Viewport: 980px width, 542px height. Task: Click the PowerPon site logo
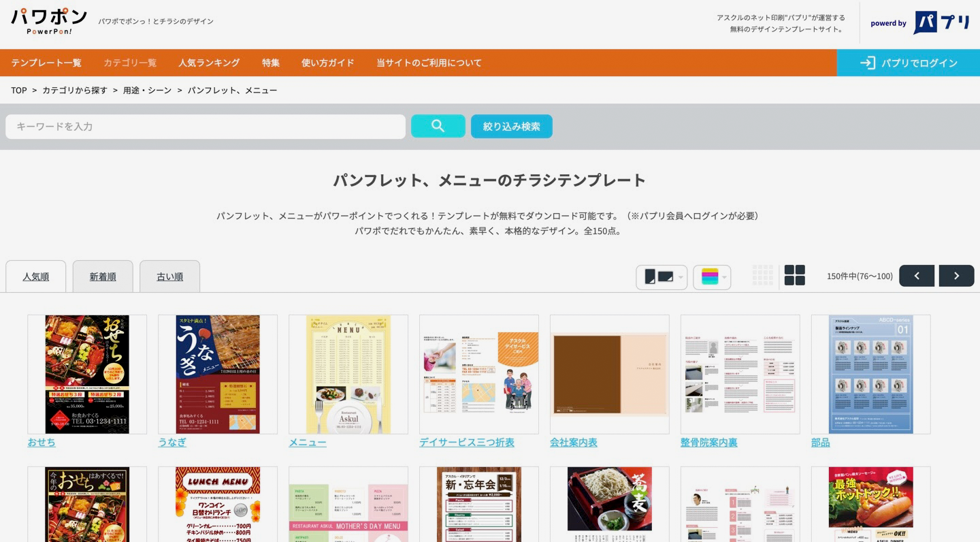49,21
